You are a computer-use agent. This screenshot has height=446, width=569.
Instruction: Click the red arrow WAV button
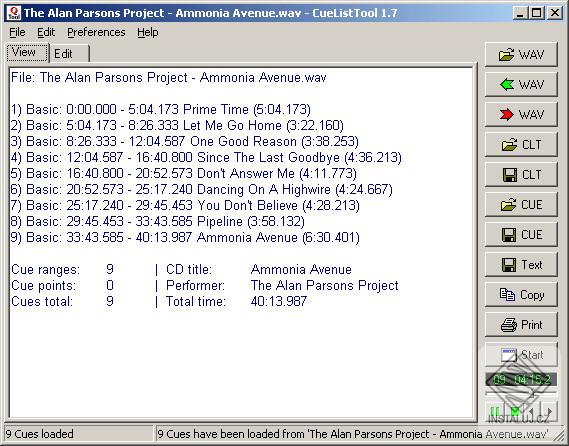[x=521, y=115]
